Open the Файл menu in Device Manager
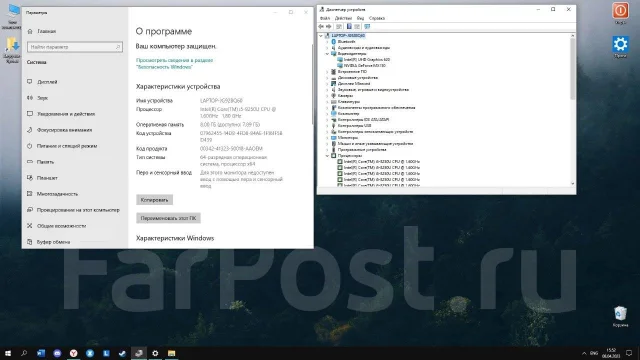 (x=325, y=18)
